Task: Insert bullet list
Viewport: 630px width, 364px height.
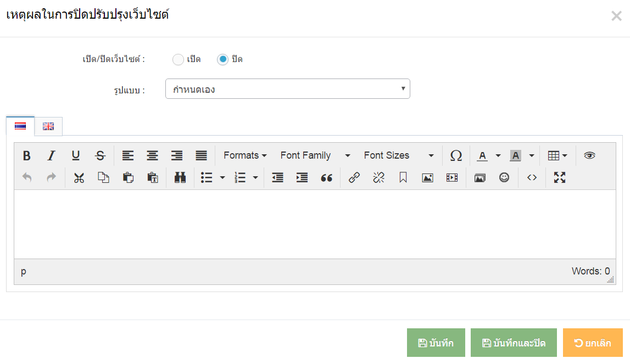Action: pyautogui.click(x=207, y=177)
